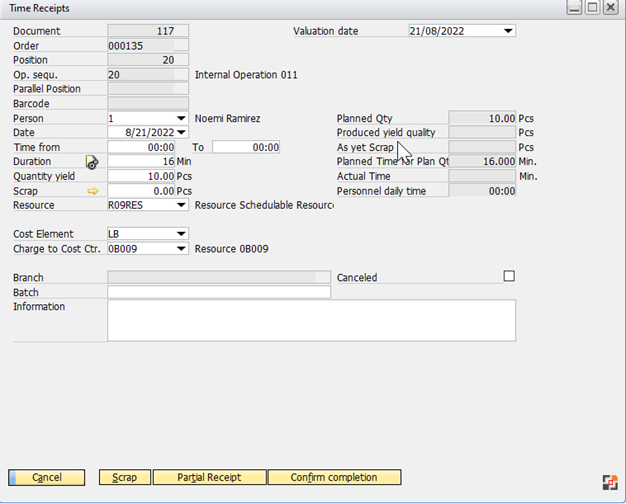Expand the Charge to Cost Ctr. dropdown
626x504 pixels.
point(181,249)
